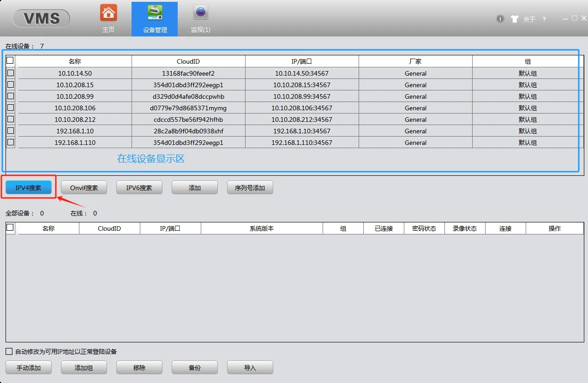Tick the select-all checkbox in online devices header
Image resolution: width=588 pixels, height=383 pixels.
10,60
